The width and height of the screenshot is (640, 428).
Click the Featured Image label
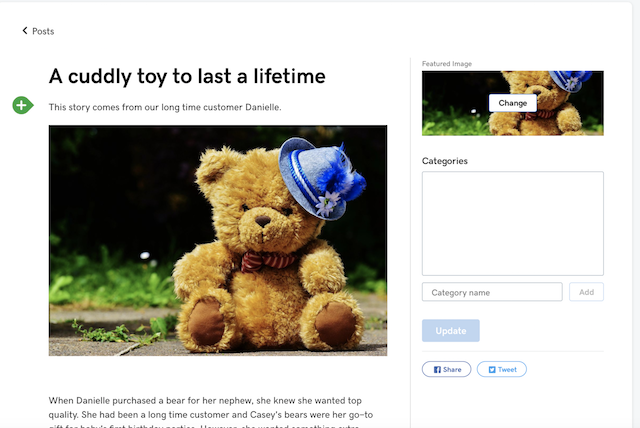(447, 64)
